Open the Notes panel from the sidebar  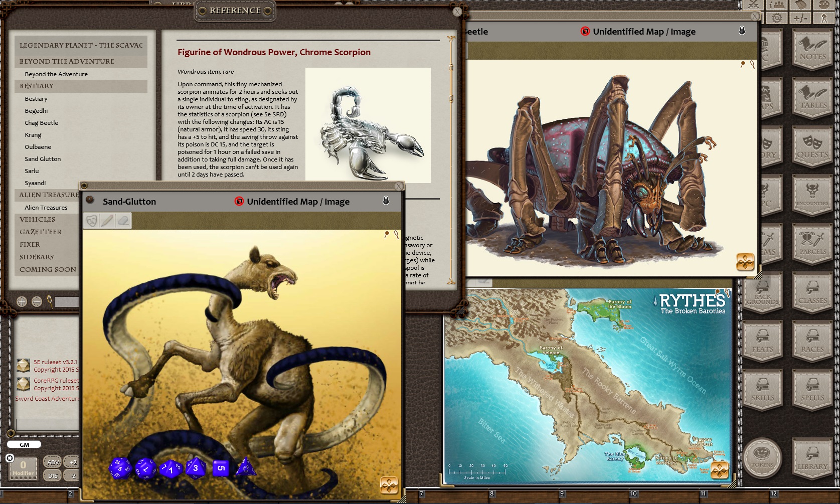(x=812, y=50)
